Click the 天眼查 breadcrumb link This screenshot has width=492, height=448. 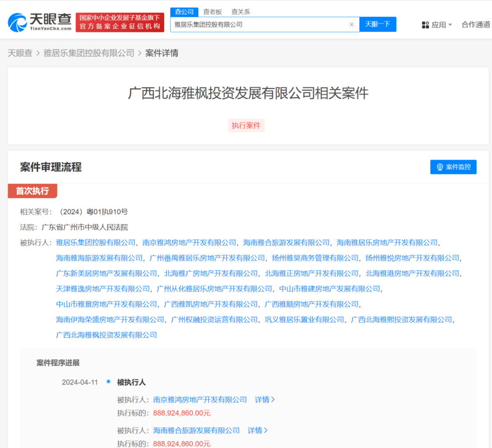(x=20, y=52)
